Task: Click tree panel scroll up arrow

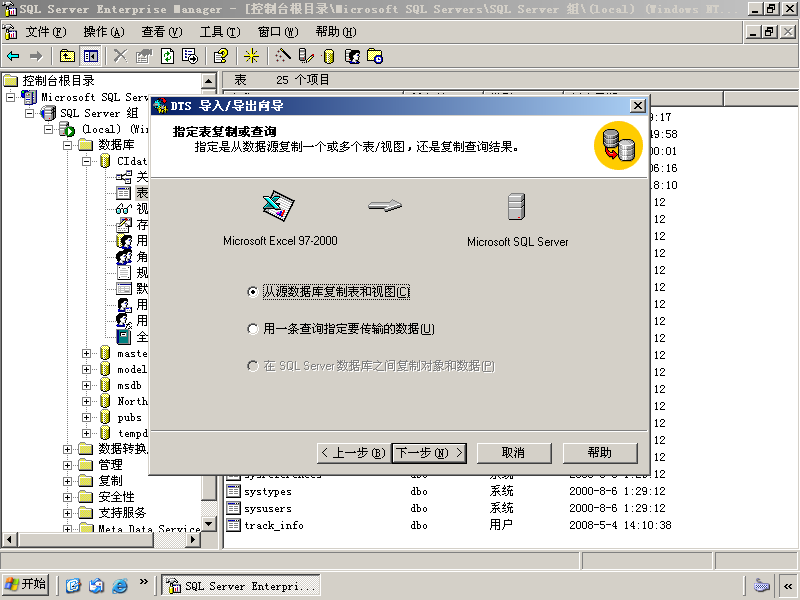Action: coord(208,81)
